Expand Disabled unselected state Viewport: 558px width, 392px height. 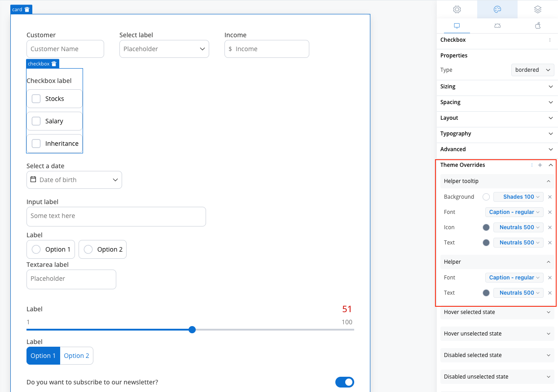pos(497,377)
